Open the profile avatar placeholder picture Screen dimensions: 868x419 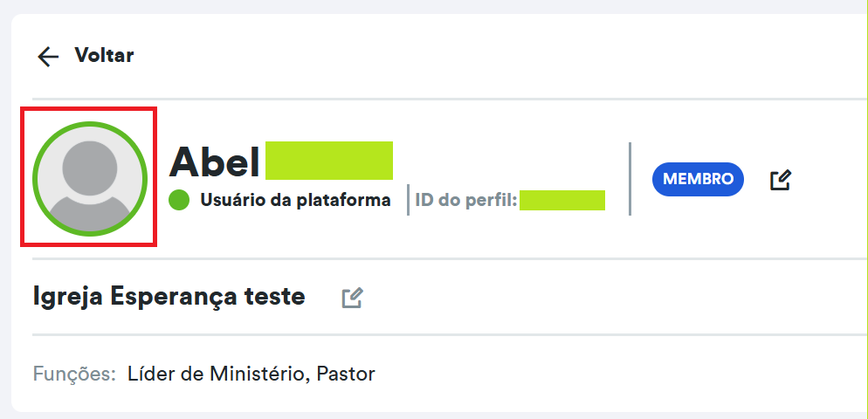pos(89,177)
